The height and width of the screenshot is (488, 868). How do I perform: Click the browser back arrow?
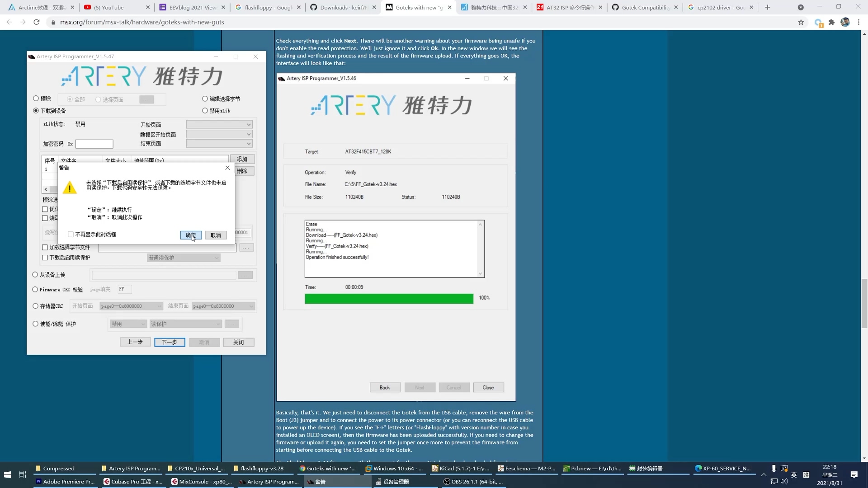pyautogui.click(x=9, y=22)
